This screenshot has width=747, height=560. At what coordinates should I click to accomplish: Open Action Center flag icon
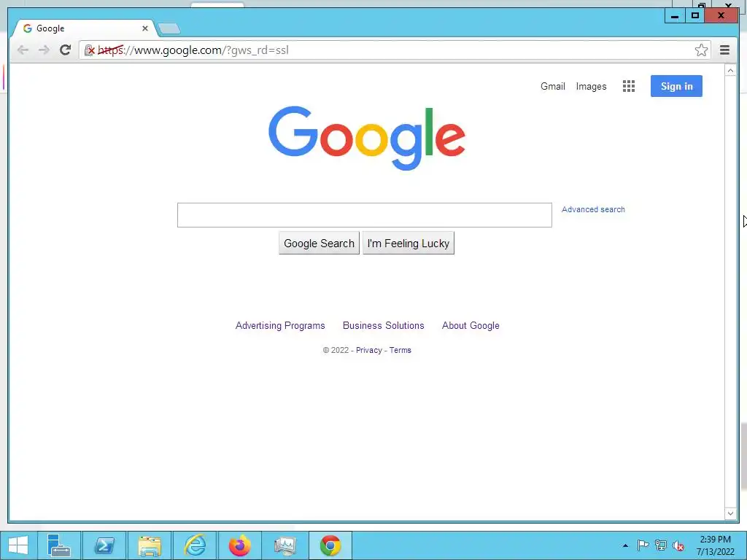pyautogui.click(x=643, y=545)
